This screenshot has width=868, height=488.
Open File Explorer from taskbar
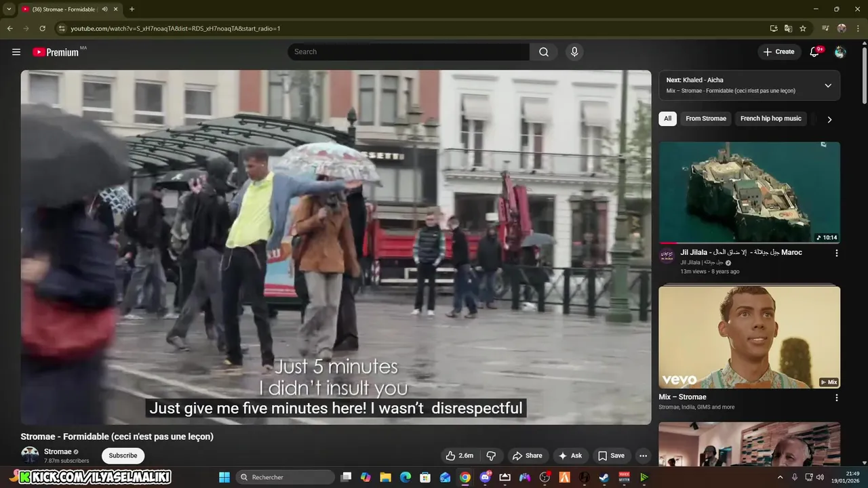pyautogui.click(x=385, y=477)
